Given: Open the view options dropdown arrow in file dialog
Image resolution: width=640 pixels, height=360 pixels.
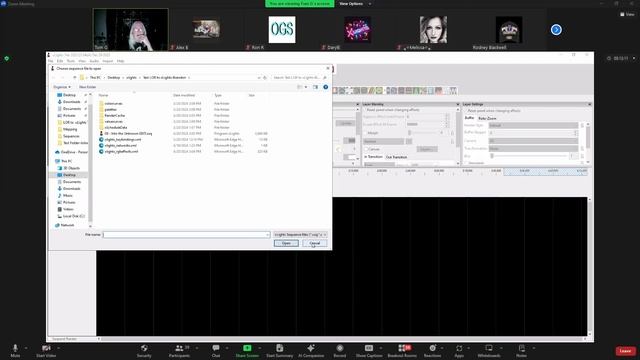Looking at the screenshot, I should pos(306,87).
